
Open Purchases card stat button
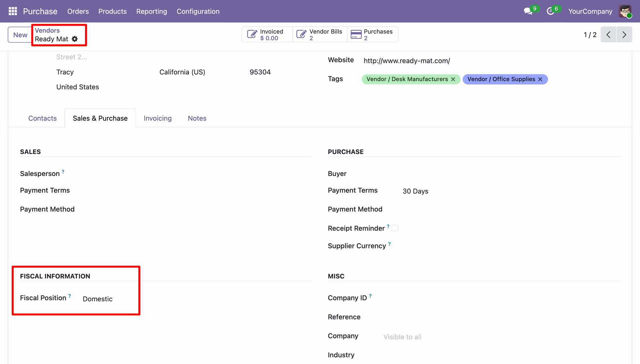373,35
